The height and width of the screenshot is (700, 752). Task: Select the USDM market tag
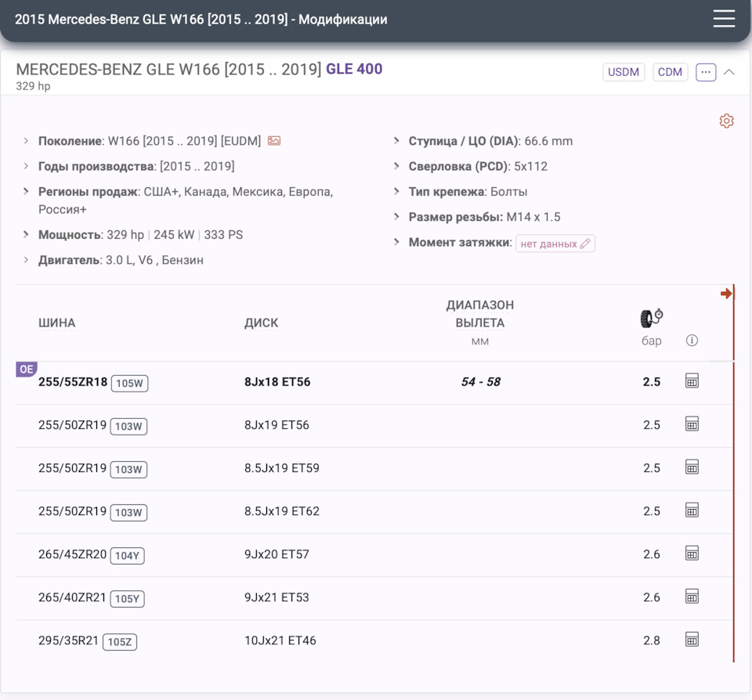(624, 72)
